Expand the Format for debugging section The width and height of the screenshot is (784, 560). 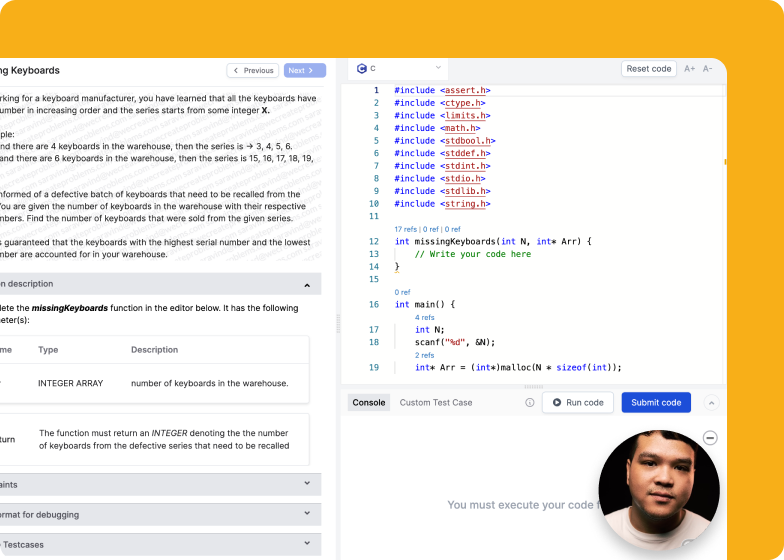(x=307, y=514)
